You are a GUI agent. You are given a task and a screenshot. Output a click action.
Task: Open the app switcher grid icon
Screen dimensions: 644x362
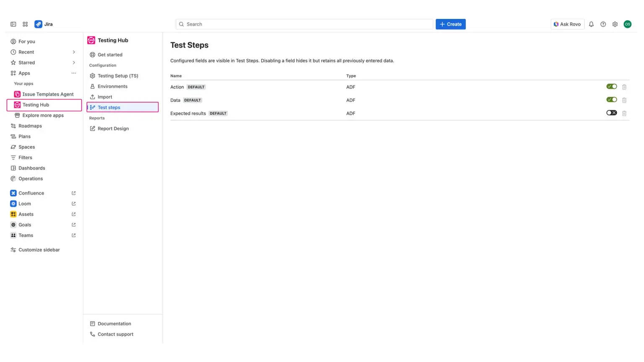click(x=25, y=24)
